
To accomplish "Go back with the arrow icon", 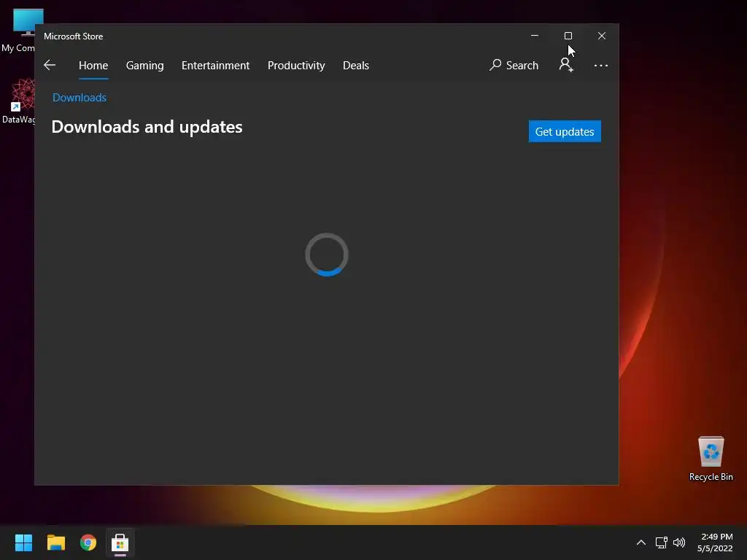I will (50, 65).
